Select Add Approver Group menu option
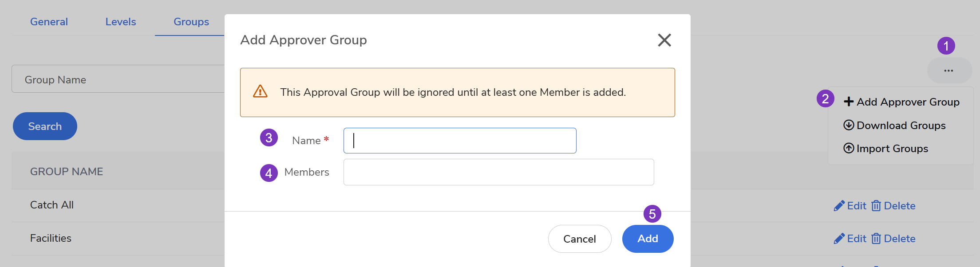 (x=902, y=102)
